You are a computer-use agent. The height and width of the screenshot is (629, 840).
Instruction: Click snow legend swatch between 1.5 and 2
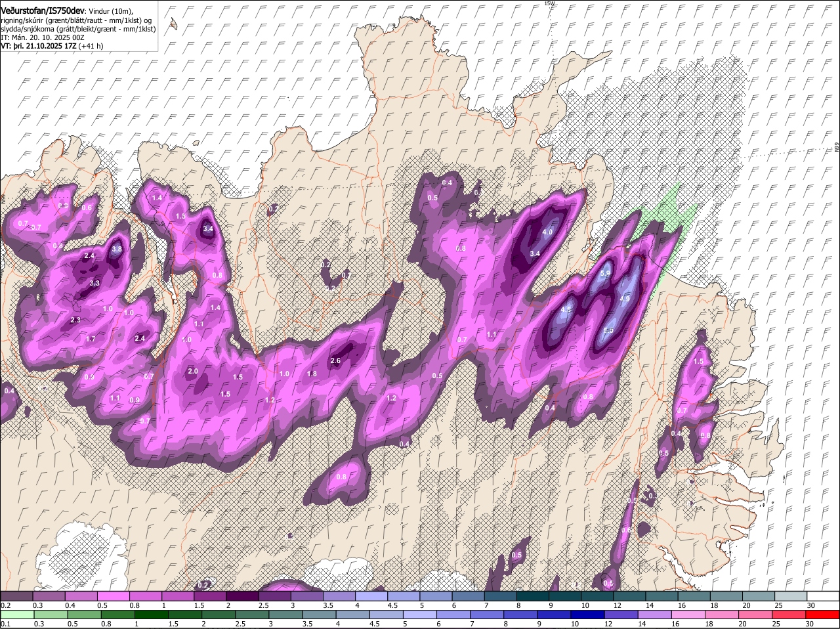coord(210,596)
